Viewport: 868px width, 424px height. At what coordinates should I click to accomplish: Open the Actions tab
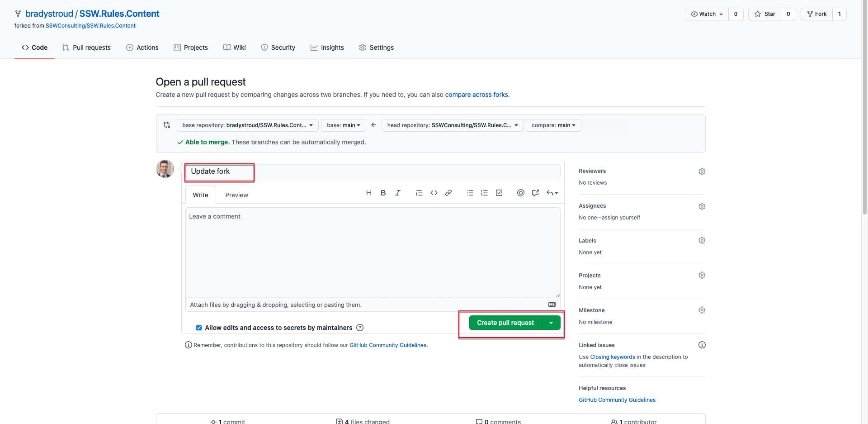(142, 48)
